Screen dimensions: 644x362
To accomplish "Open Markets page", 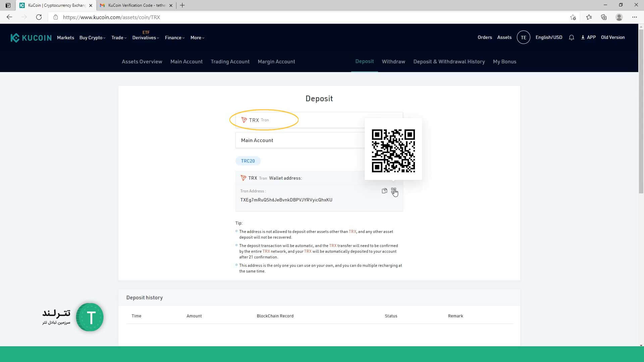I will pos(65,38).
